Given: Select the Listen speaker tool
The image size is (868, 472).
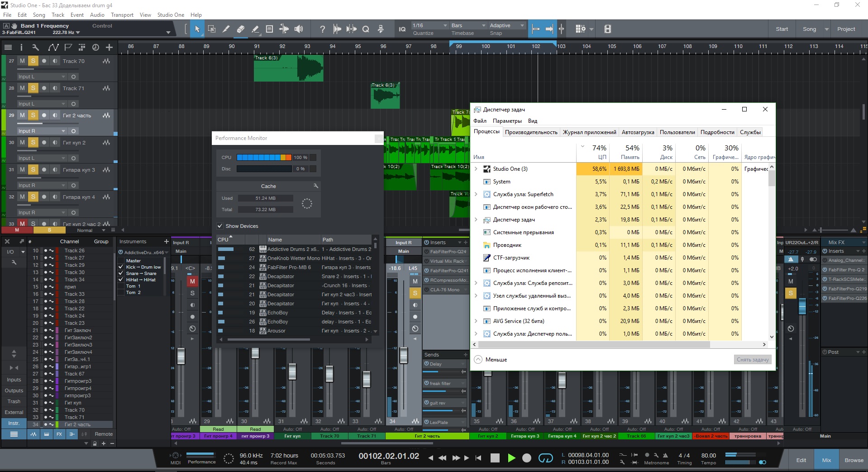Looking at the screenshot, I should pos(298,29).
